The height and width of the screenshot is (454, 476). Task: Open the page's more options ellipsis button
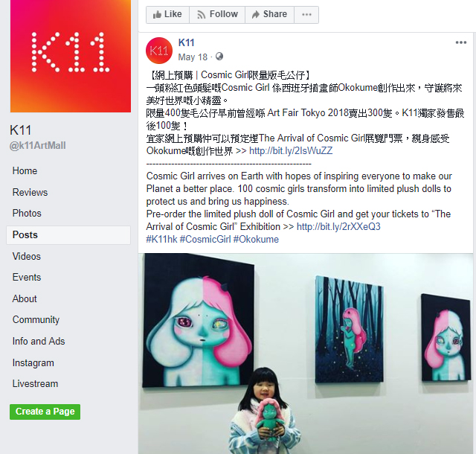[x=306, y=15]
